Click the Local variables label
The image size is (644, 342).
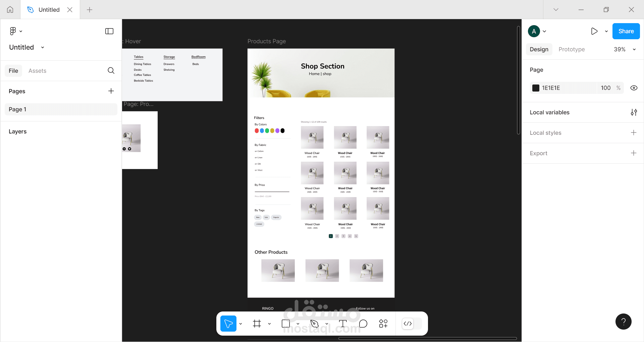[549, 112]
